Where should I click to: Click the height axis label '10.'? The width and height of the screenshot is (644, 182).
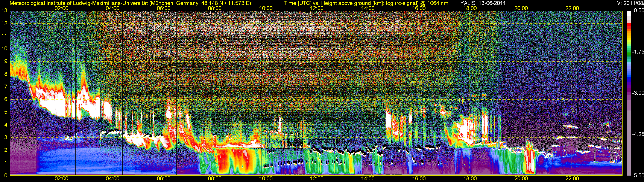(5, 49)
